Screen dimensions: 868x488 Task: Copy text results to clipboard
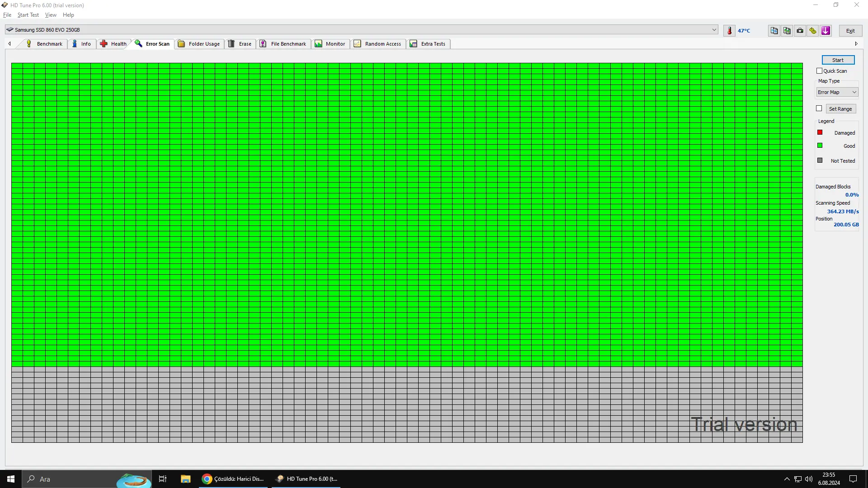774,31
